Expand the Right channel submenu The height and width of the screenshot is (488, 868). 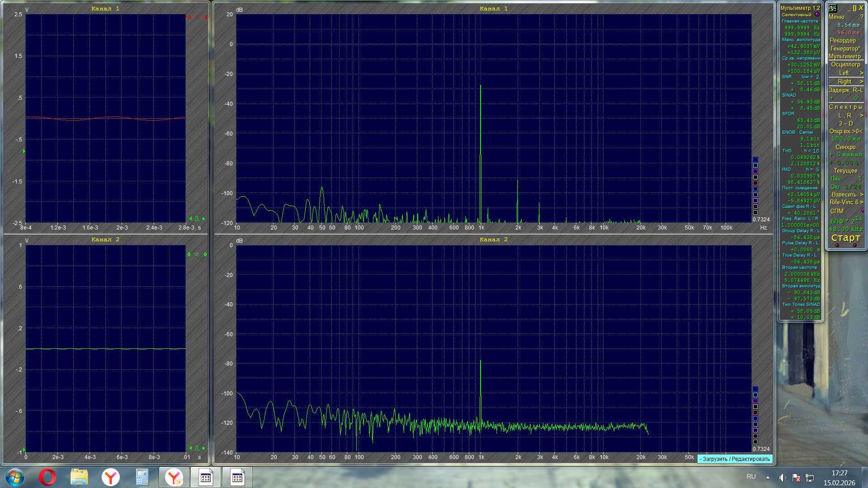846,81
